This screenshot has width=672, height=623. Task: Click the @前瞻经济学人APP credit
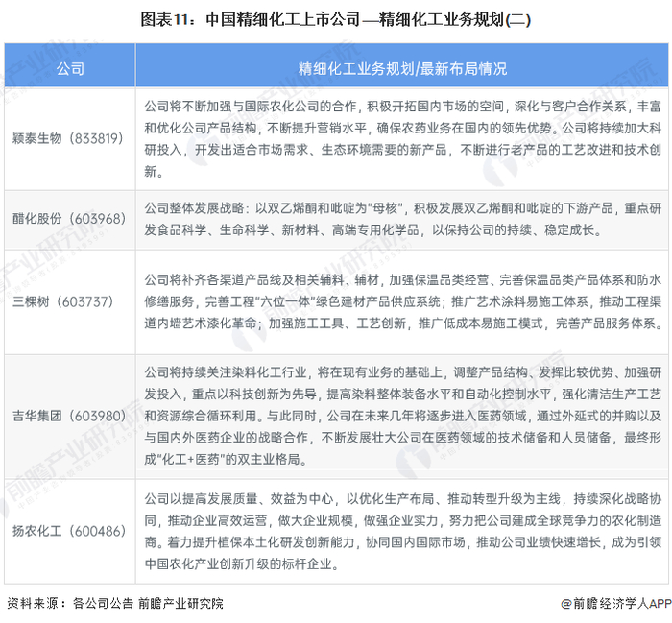click(x=616, y=603)
